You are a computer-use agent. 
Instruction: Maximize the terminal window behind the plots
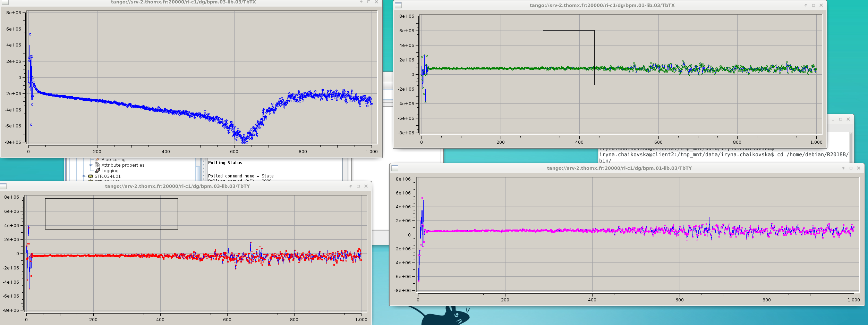(841, 119)
